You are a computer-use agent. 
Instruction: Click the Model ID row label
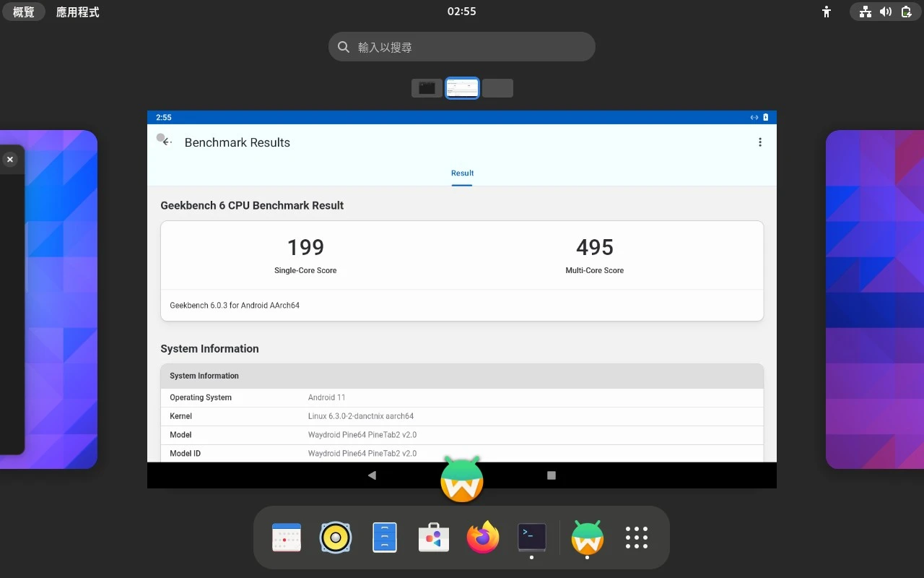(186, 454)
